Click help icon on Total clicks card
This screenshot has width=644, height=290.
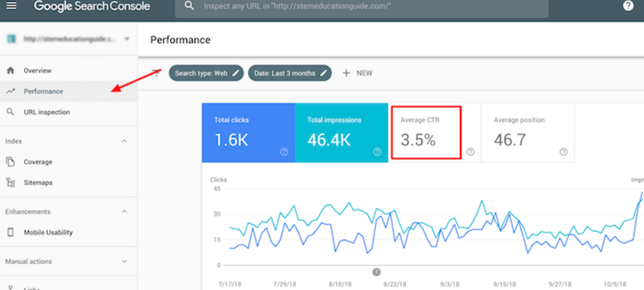coord(284,152)
